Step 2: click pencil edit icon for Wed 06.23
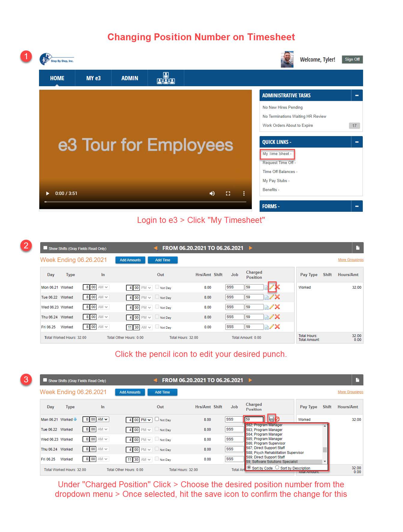 [x=272, y=307]
